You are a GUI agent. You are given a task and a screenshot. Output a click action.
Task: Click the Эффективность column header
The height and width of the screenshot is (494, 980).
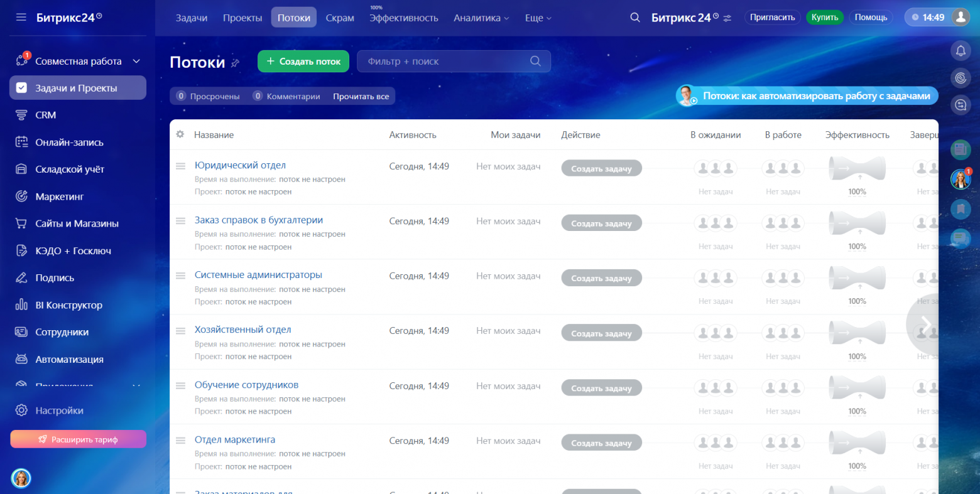click(x=857, y=135)
